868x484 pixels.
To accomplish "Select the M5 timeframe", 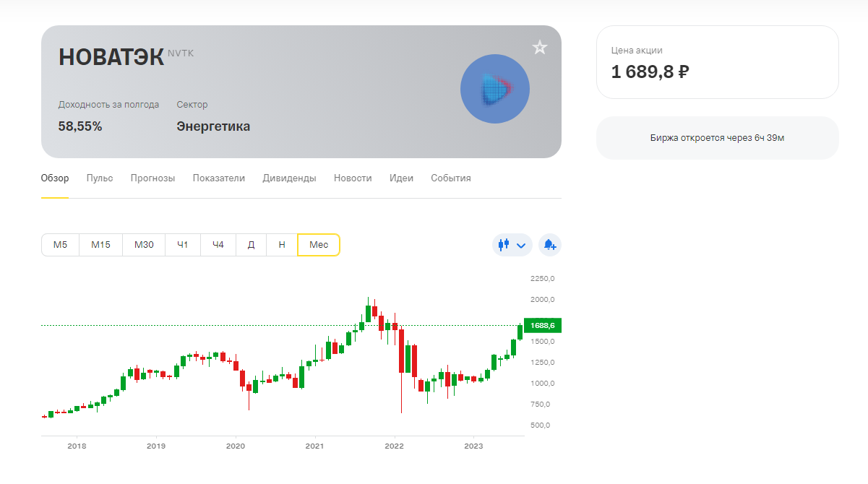I will click(x=60, y=245).
